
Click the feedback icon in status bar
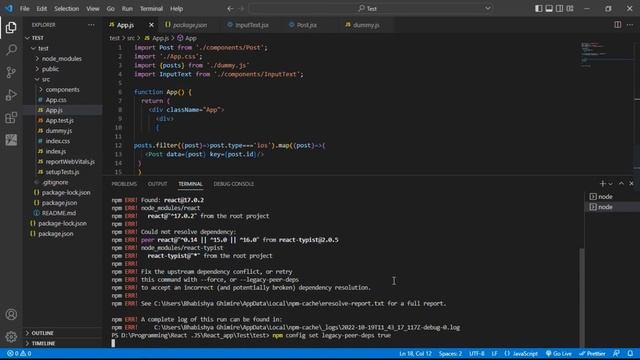pyautogui.click(x=616, y=353)
